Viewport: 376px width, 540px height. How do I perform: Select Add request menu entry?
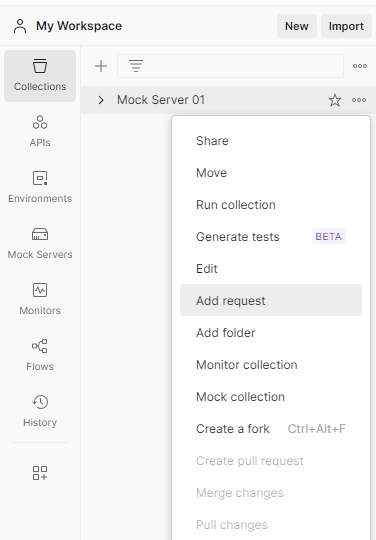[x=271, y=300]
